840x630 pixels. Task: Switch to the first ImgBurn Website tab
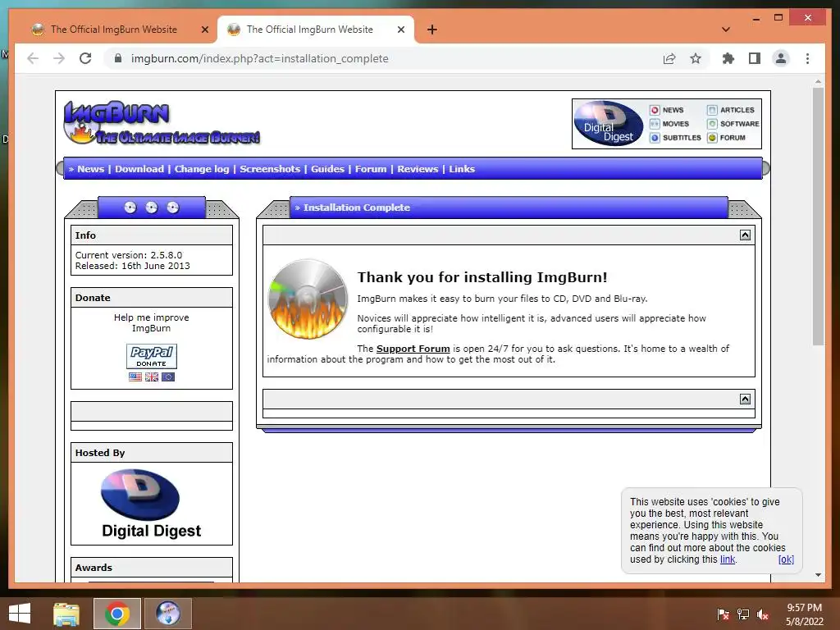pyautogui.click(x=113, y=30)
